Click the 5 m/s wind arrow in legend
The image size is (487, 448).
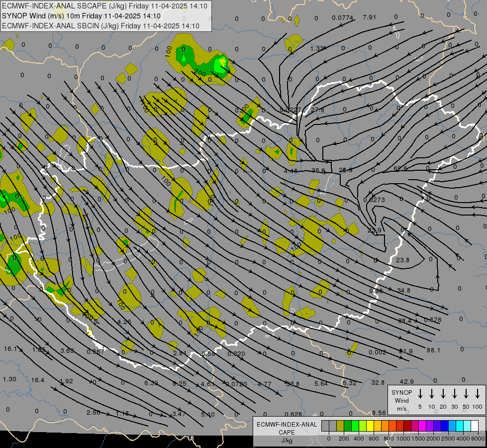(x=420, y=394)
